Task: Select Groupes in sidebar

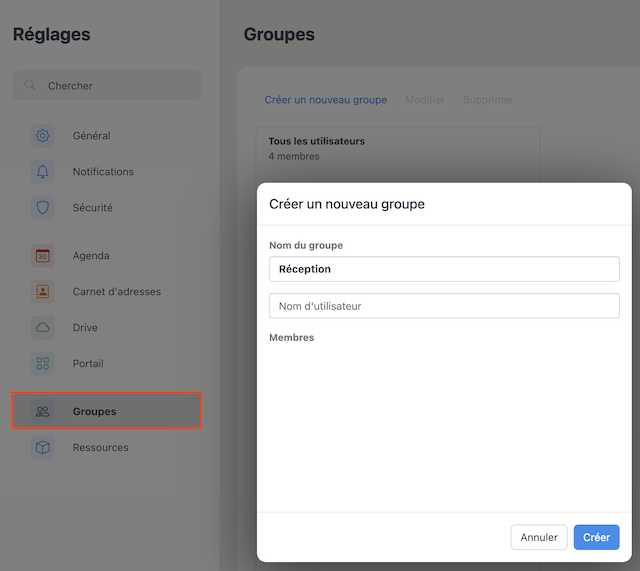Action: [107, 411]
